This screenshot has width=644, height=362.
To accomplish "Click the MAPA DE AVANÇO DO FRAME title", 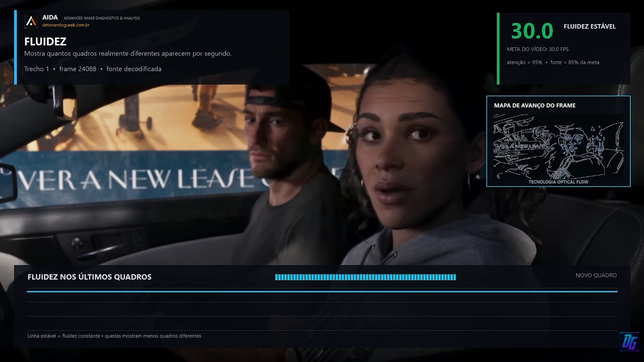I will click(535, 105).
